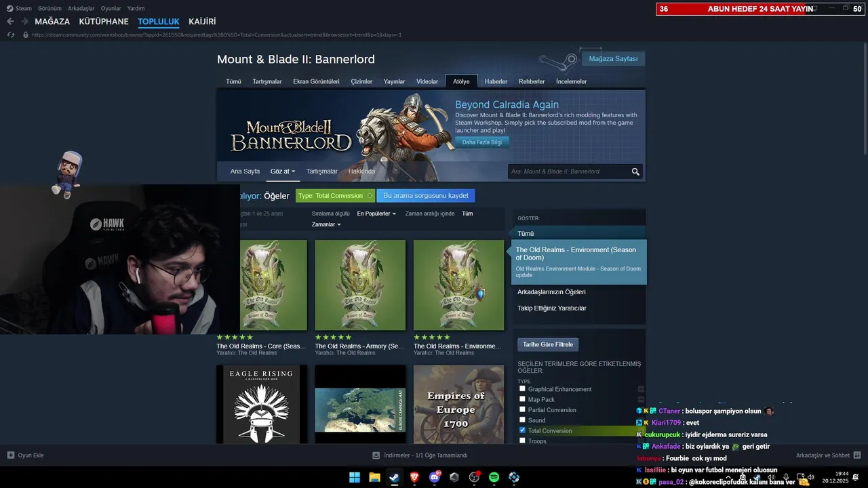868x488 pixels.
Task: Save query with Bu arama sorgusunu kaydet
Action: click(x=426, y=196)
